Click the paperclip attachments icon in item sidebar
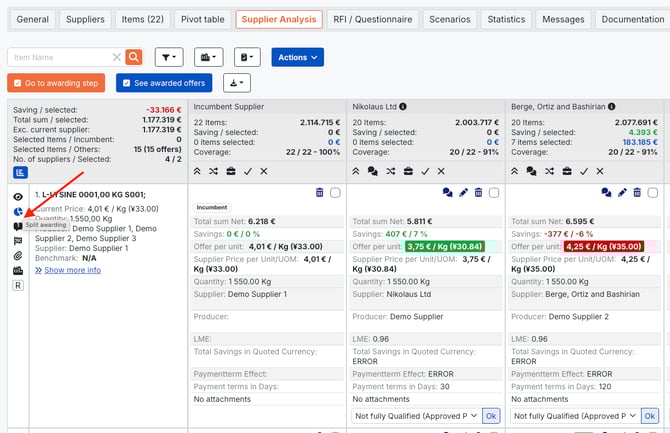 (x=18, y=256)
